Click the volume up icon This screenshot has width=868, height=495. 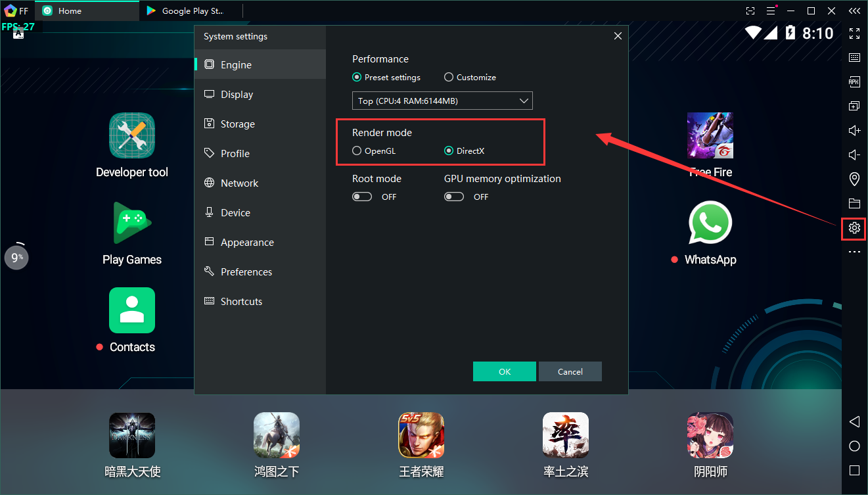coord(854,130)
